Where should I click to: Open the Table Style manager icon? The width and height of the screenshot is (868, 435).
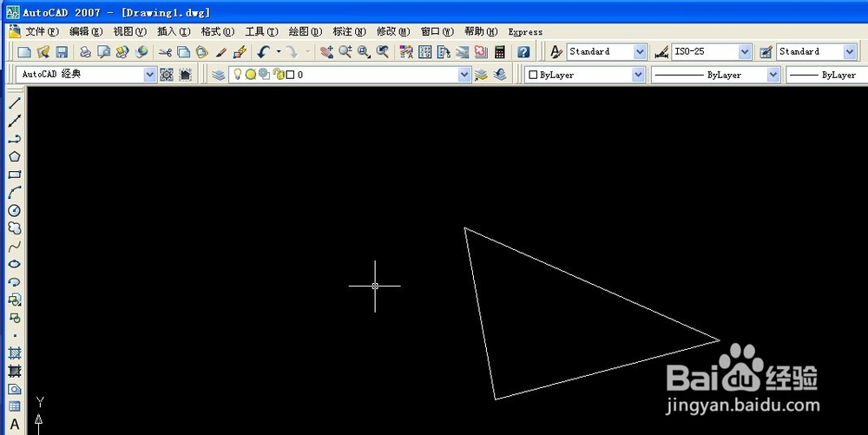[x=766, y=52]
